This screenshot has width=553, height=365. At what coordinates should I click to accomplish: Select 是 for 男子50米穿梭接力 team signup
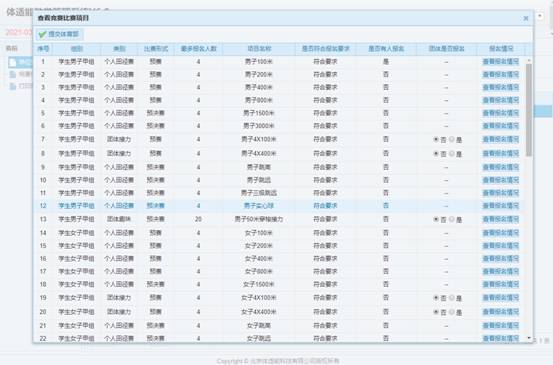(x=452, y=219)
